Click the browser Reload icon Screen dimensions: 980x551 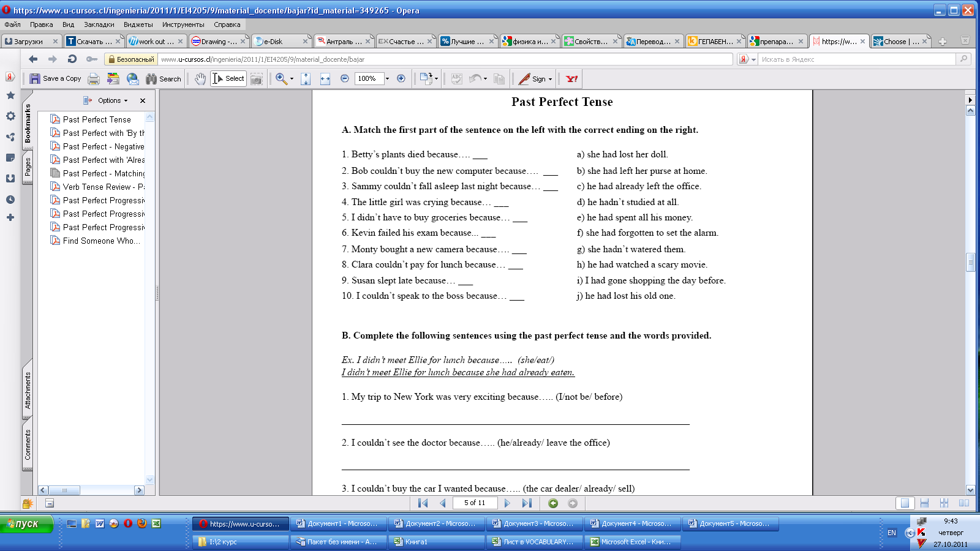72,59
